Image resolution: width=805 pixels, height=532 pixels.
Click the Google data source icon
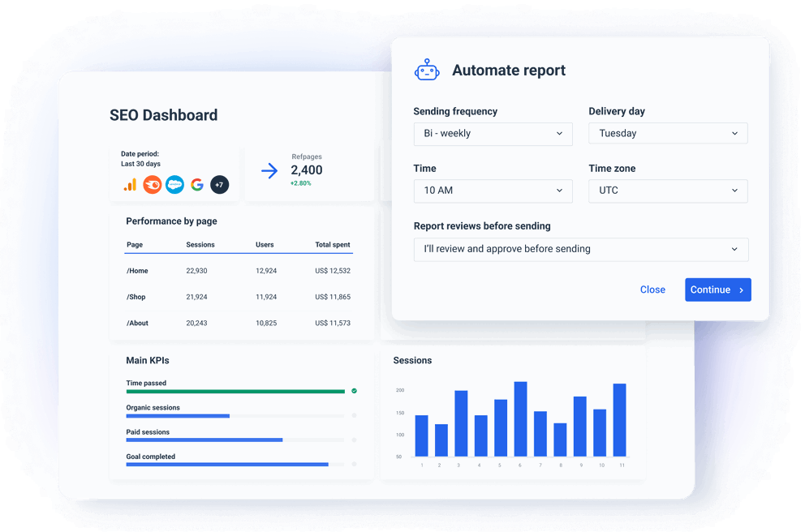coord(196,185)
